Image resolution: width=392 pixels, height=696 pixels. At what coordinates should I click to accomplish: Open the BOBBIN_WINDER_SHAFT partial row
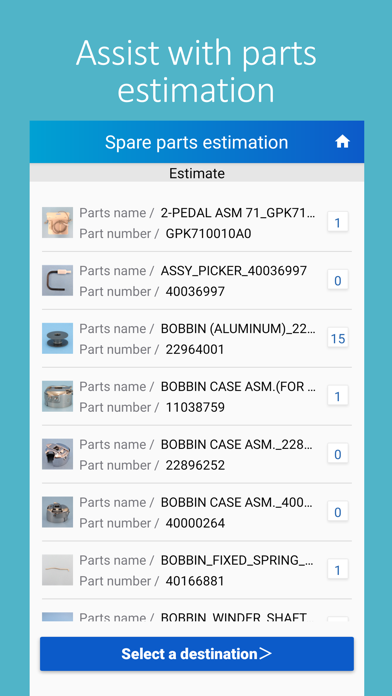pyautogui.click(x=197, y=617)
